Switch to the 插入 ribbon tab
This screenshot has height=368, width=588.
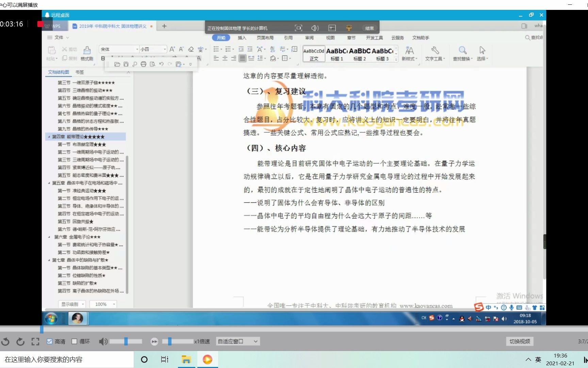(242, 38)
